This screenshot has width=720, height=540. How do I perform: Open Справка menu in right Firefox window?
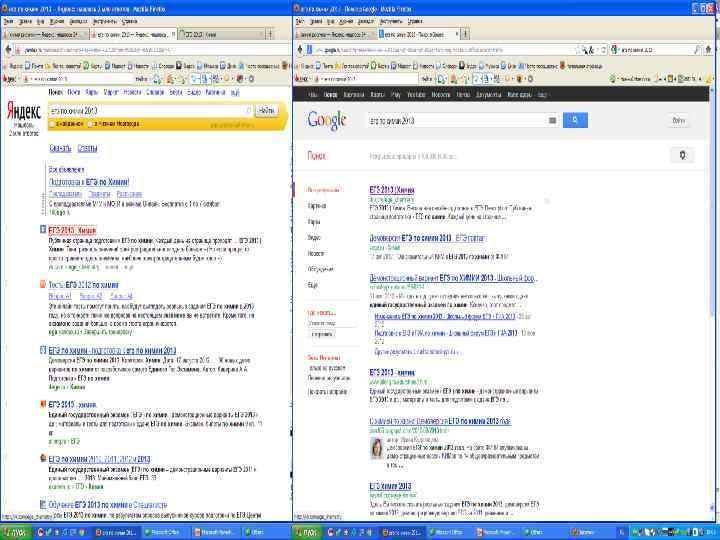(x=415, y=21)
